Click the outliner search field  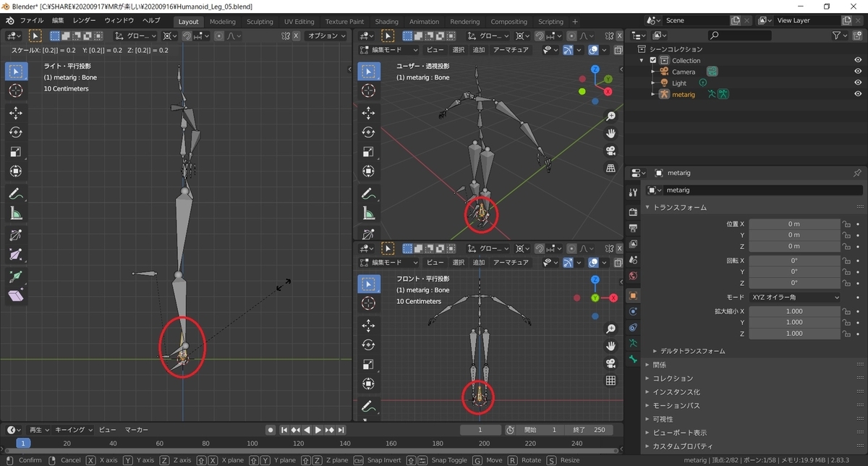pos(739,35)
